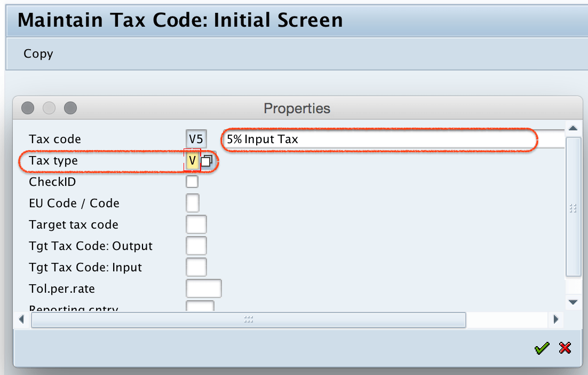Select the Target tax code field

coord(196,224)
